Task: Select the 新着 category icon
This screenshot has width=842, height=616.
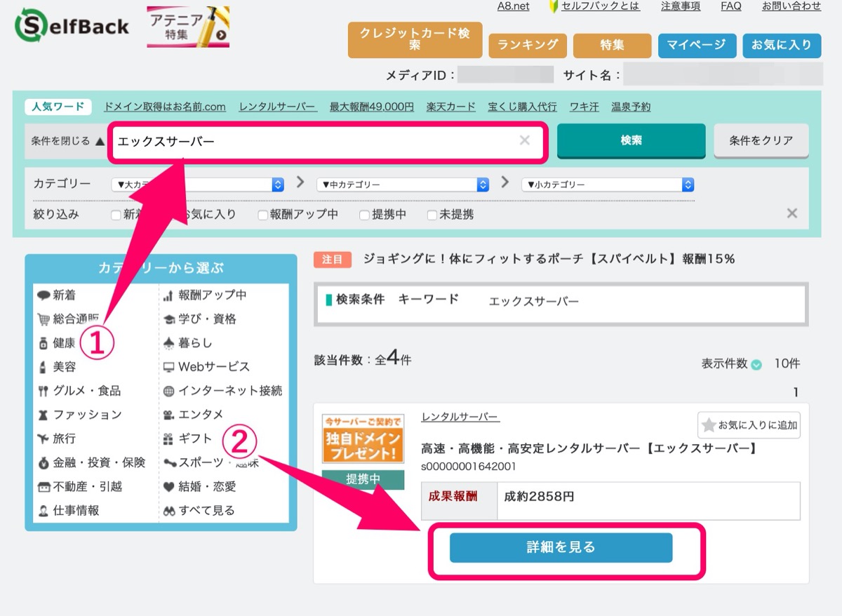Action: pos(44,295)
